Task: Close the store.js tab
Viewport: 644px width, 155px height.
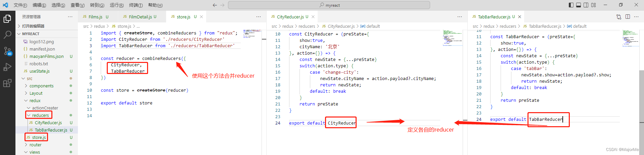Action: [201, 17]
